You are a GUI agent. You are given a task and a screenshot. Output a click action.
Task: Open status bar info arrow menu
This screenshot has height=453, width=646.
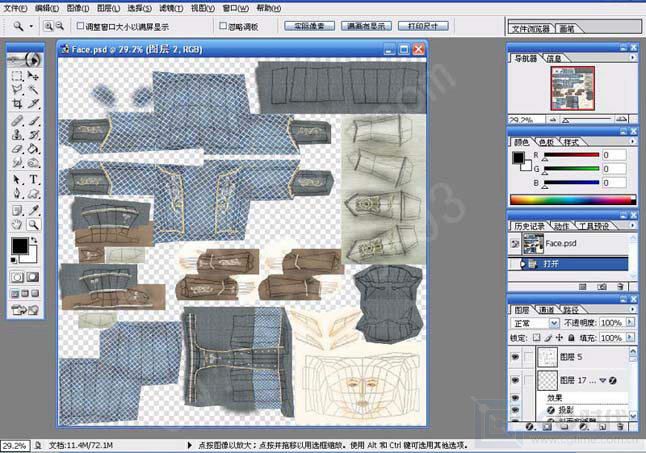coord(190,445)
